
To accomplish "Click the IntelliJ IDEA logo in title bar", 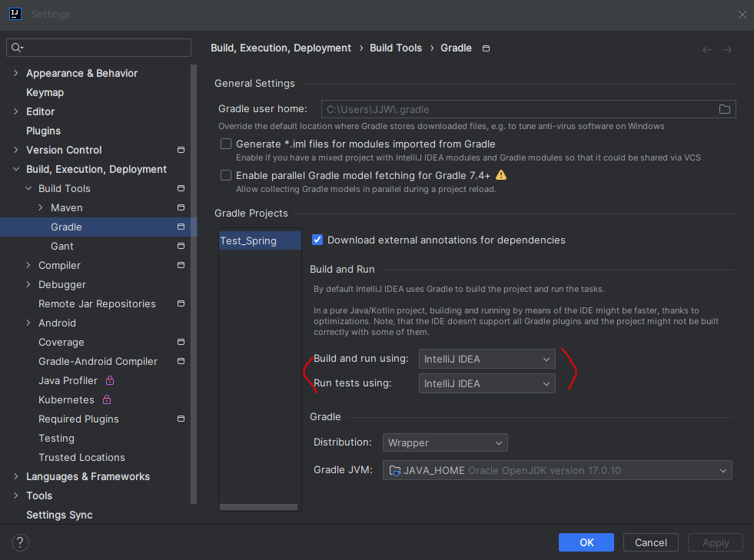I will click(15, 14).
